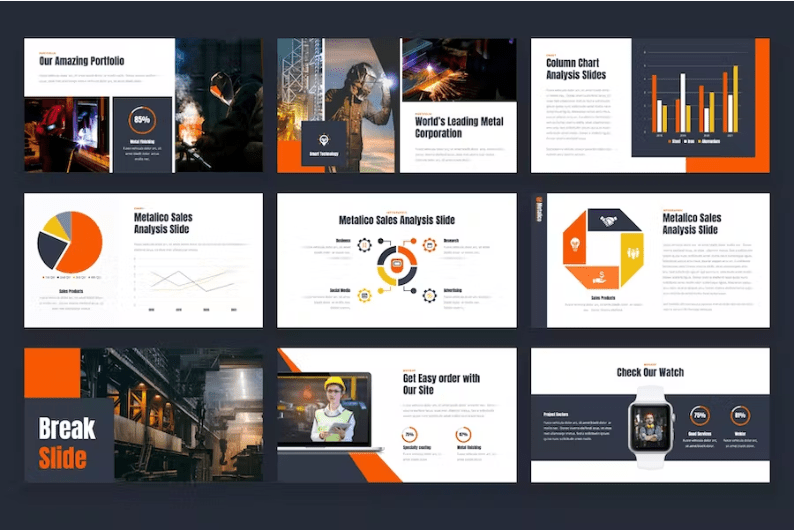This screenshot has width=794, height=530.
Task: Click the money hand icon on the octagon bottom
Action: tap(600, 276)
